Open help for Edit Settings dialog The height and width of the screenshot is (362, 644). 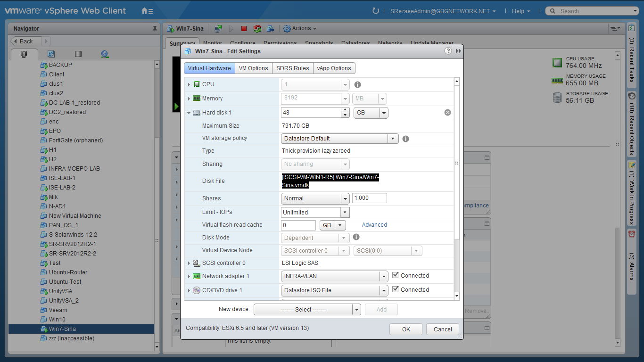click(x=448, y=51)
